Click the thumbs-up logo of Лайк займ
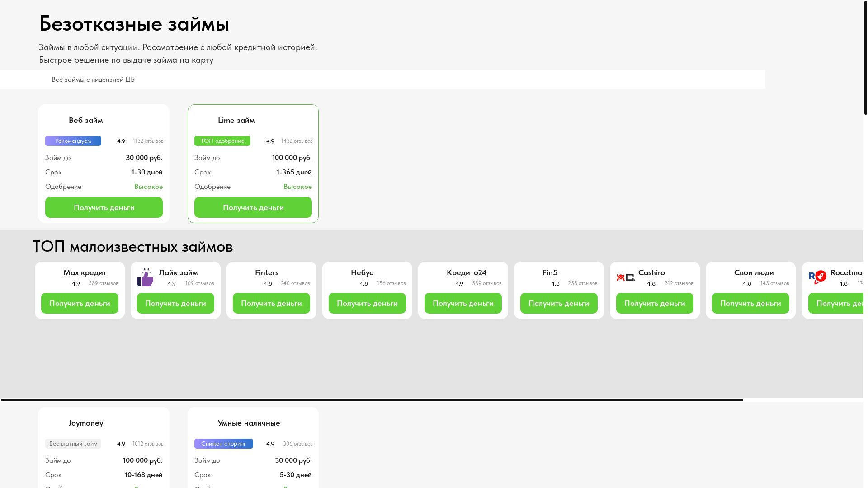 point(146,277)
